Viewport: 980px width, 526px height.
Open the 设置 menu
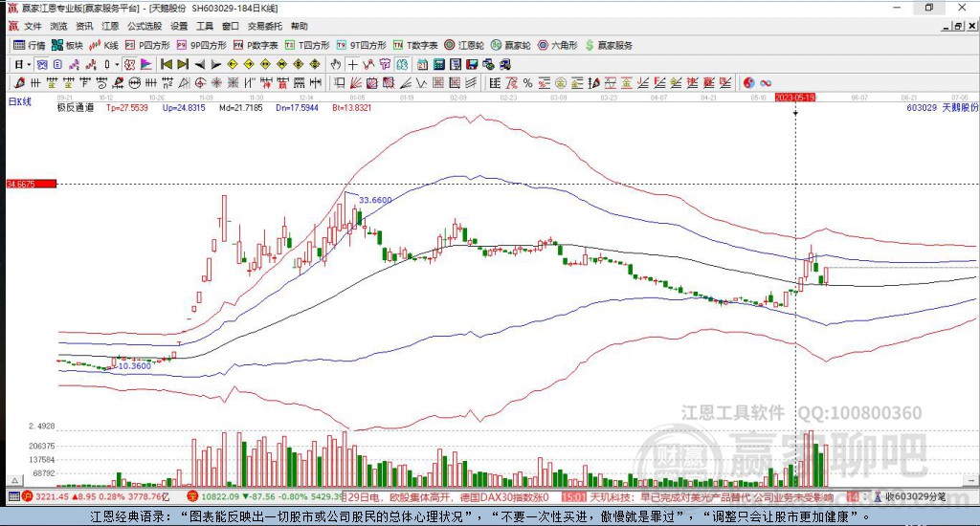point(179,26)
